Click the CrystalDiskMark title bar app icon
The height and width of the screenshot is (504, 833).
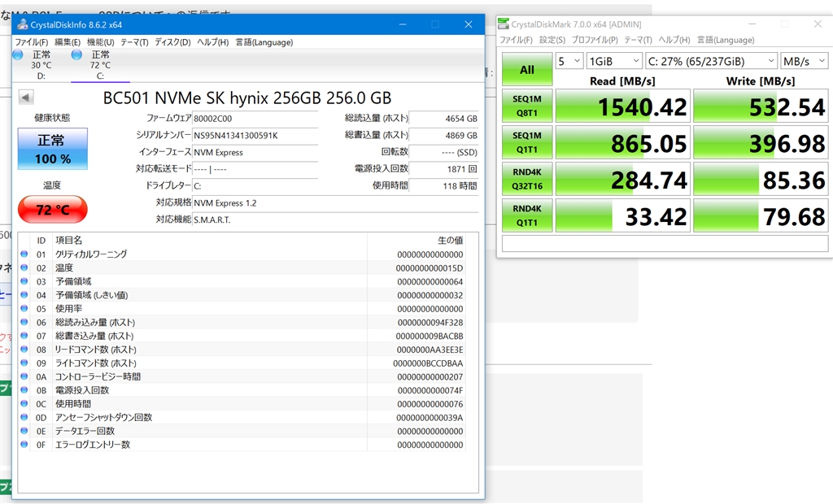(504, 24)
